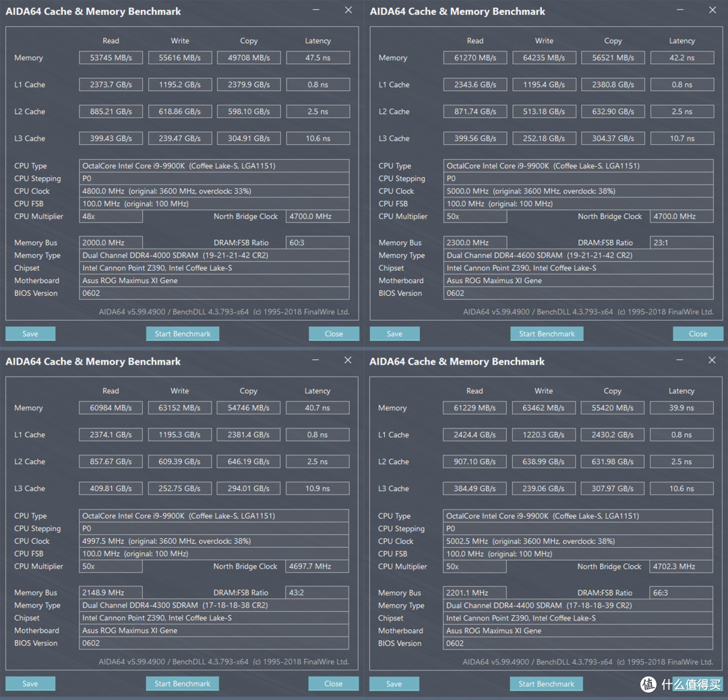Start Benchmark in the DDR4-4400 window
This screenshot has height=700, width=728.
point(547,684)
